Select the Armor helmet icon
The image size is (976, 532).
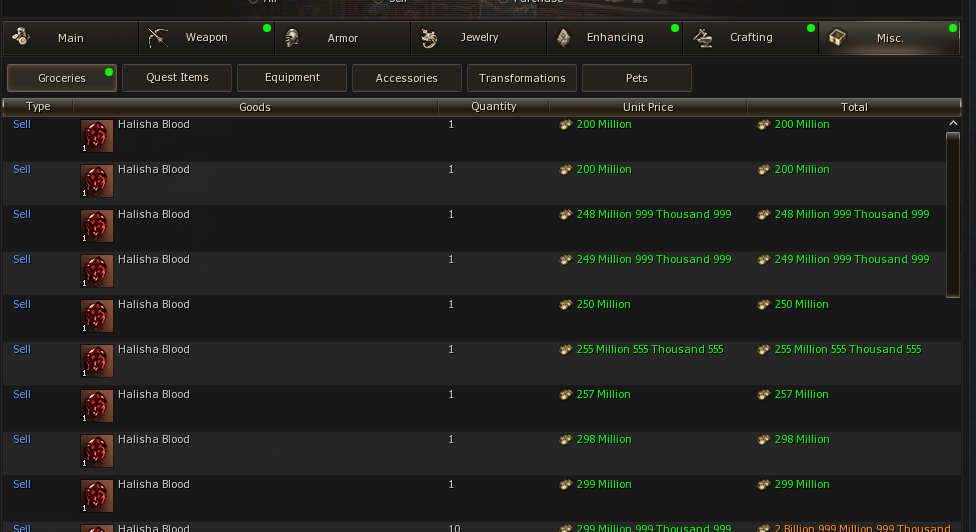coord(291,38)
